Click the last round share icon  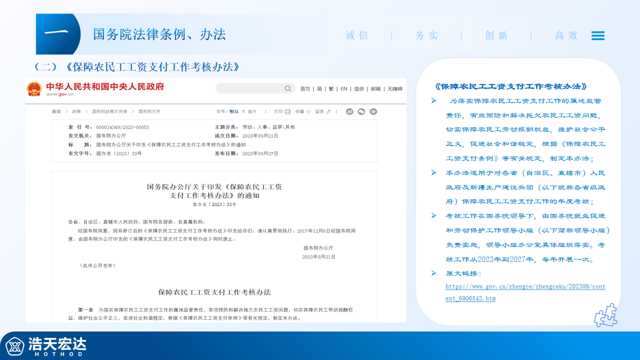[x=373, y=111]
